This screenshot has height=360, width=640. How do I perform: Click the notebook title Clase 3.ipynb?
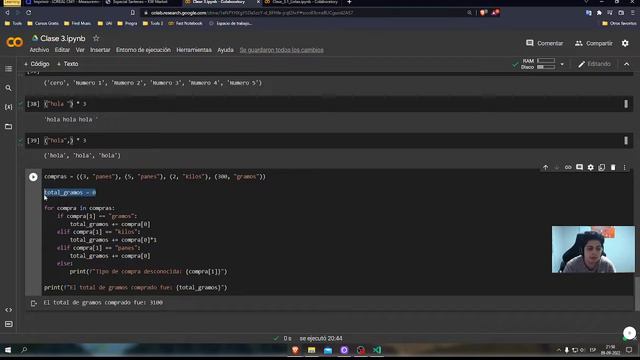click(63, 38)
